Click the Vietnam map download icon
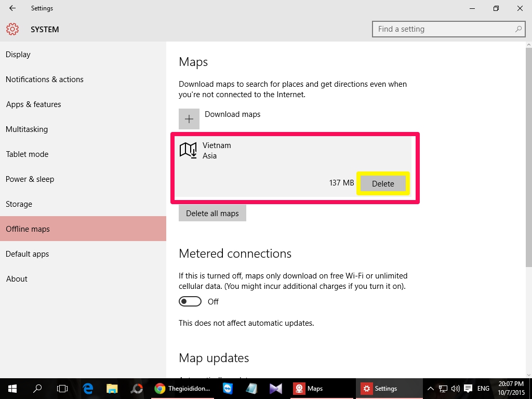532x399 pixels. click(x=188, y=150)
